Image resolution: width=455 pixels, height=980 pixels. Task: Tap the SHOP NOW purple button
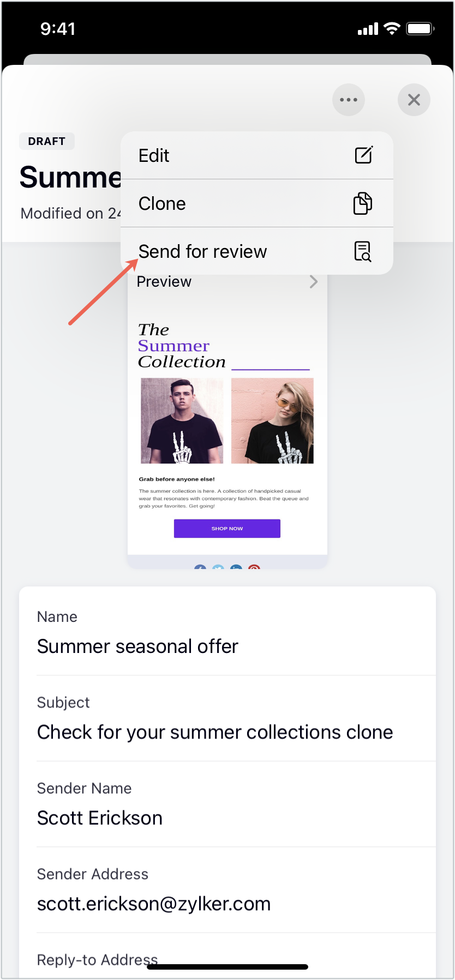point(227,529)
